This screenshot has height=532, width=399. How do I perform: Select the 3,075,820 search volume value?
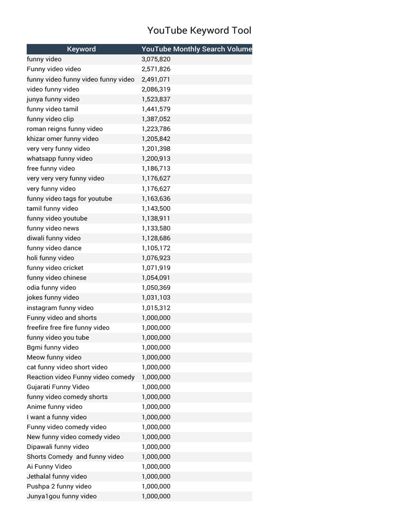(x=156, y=59)
